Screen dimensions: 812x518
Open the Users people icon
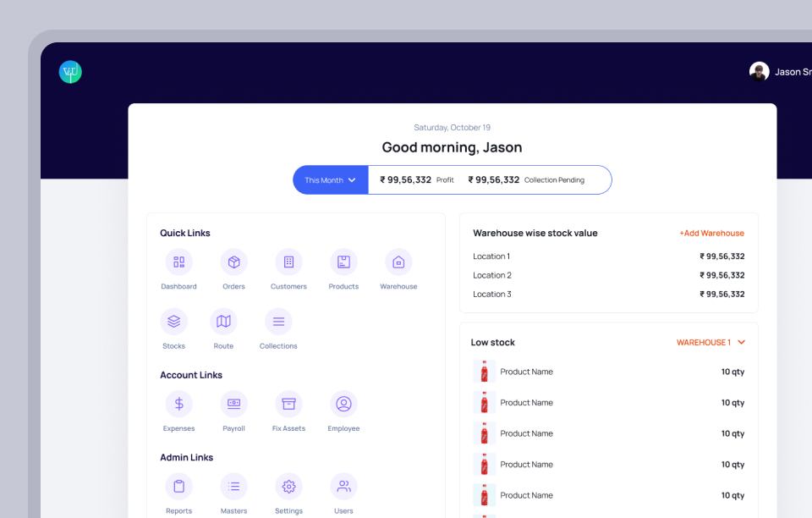[x=343, y=487]
